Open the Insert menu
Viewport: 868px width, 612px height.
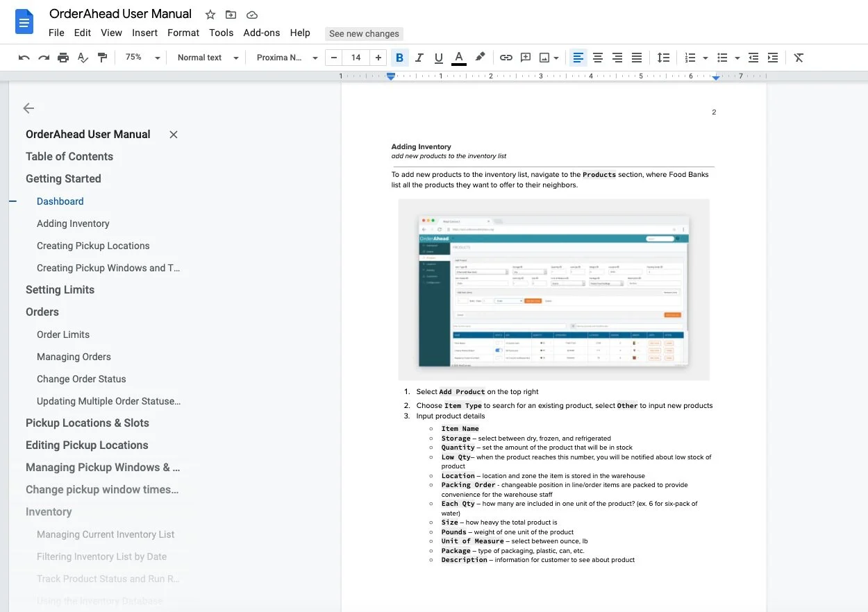point(144,33)
